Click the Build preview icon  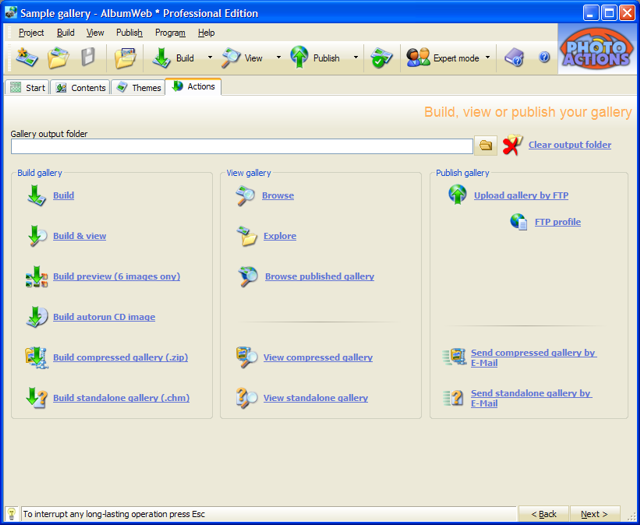click(x=37, y=276)
